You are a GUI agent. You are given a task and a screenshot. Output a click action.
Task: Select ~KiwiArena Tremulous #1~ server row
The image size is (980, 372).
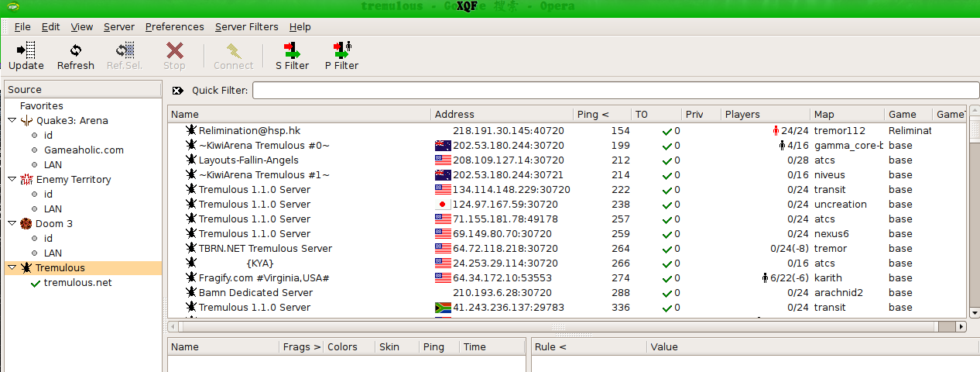[567, 175]
